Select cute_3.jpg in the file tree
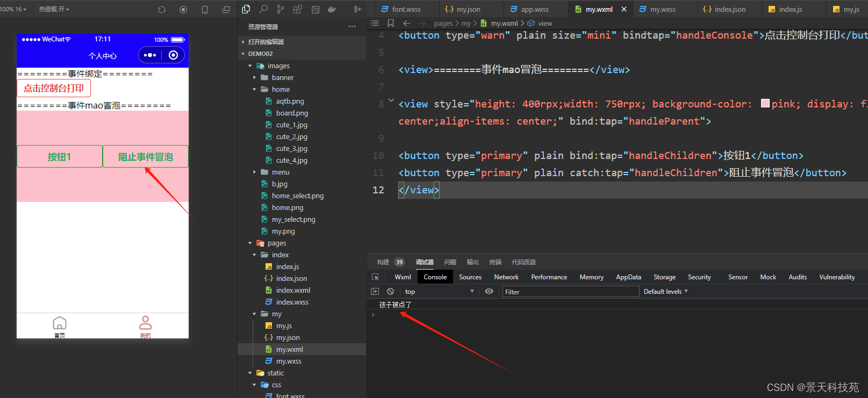This screenshot has width=868, height=398. [291, 148]
